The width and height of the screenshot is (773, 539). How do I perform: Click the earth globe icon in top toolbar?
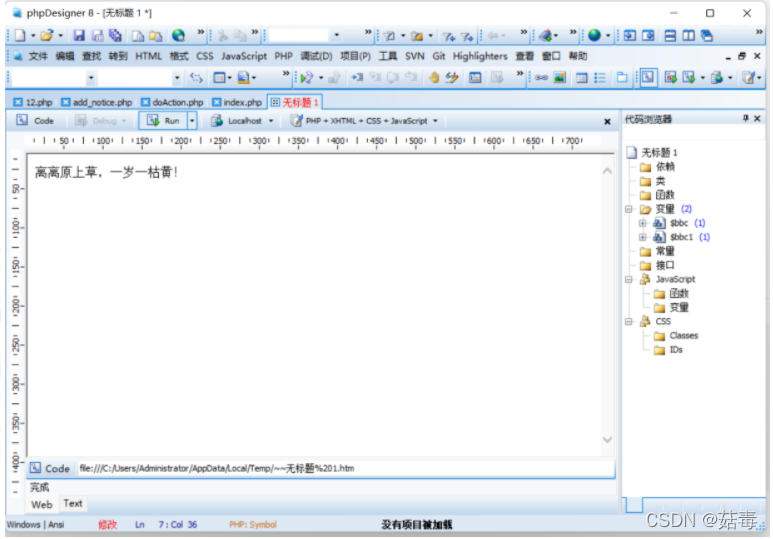click(595, 36)
